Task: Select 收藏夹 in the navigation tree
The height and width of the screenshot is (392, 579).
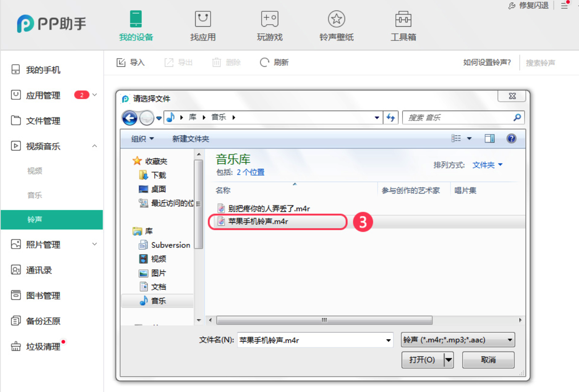Action: point(150,161)
